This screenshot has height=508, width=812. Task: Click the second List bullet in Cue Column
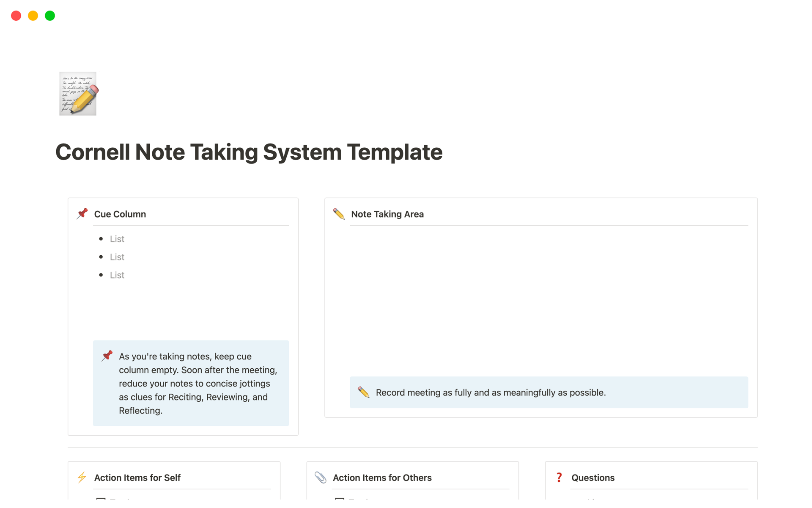[x=117, y=257]
